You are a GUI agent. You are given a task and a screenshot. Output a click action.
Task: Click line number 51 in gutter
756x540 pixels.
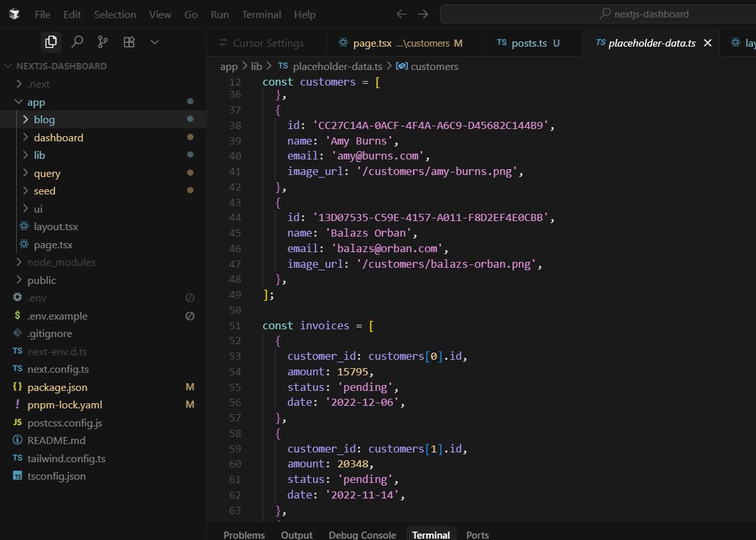point(235,325)
